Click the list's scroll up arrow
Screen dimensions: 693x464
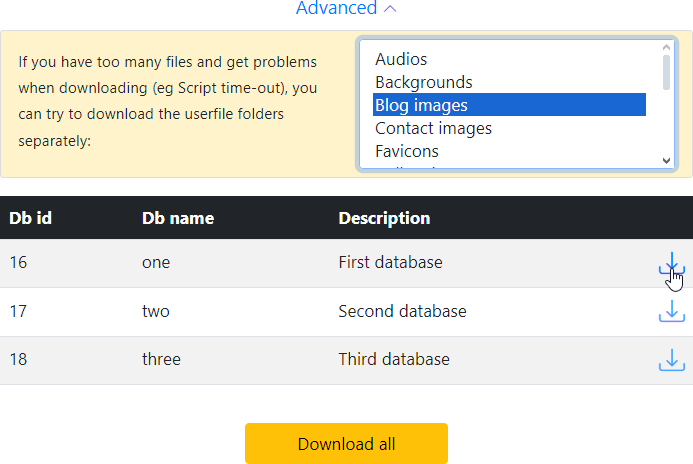(667, 47)
